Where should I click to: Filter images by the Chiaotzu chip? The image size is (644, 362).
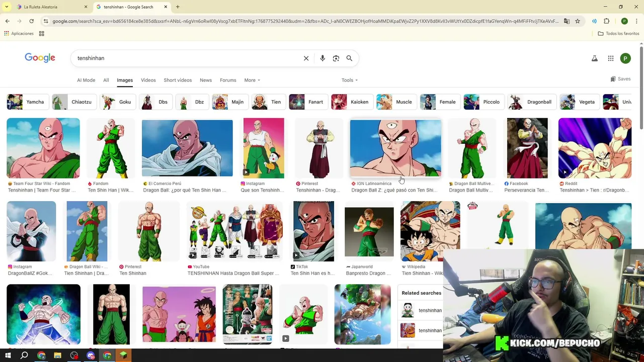[73, 102]
